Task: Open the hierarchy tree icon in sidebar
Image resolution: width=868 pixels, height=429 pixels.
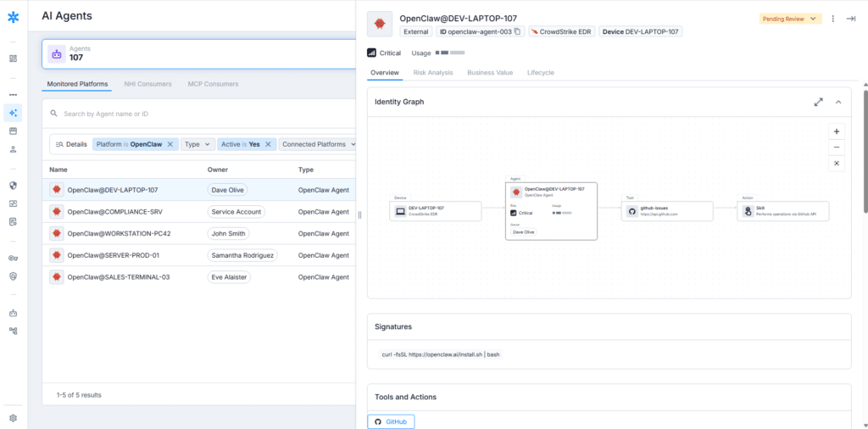Action: (14, 331)
